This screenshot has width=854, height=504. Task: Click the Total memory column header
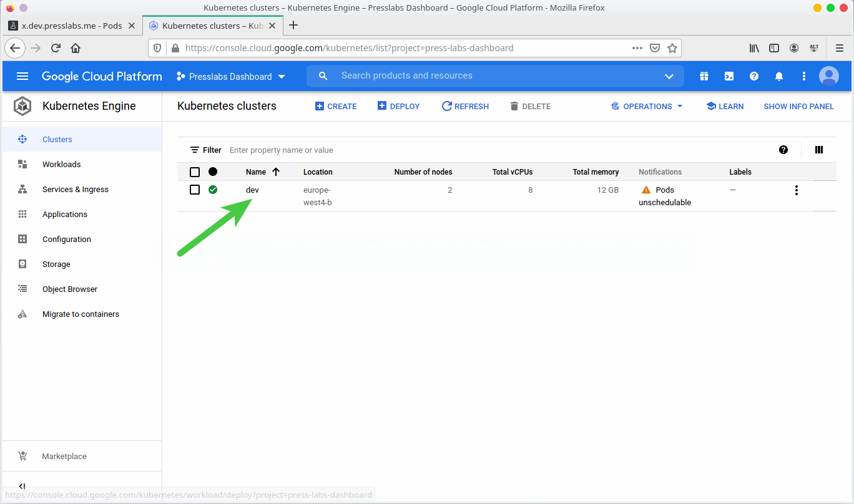[596, 172]
